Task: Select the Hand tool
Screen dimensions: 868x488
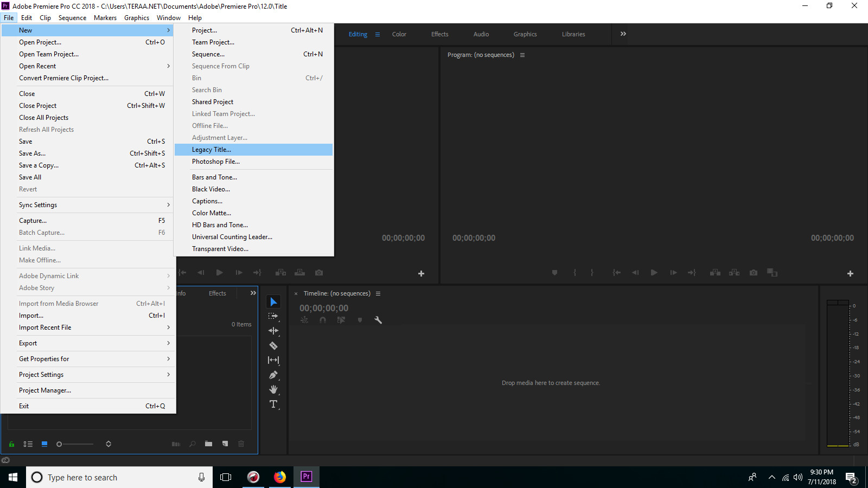Action: pyautogui.click(x=273, y=389)
